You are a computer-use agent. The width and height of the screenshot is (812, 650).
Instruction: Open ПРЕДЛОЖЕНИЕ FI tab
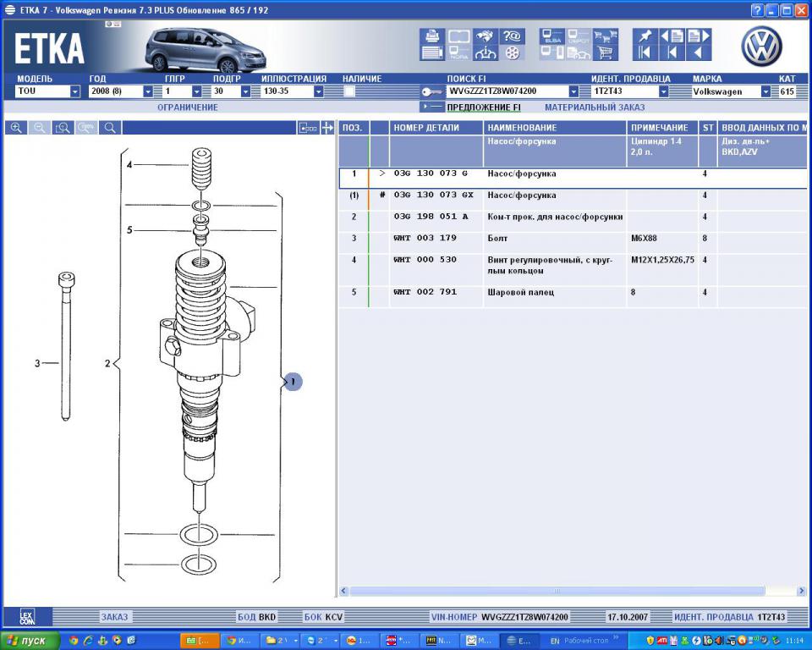coord(484,107)
